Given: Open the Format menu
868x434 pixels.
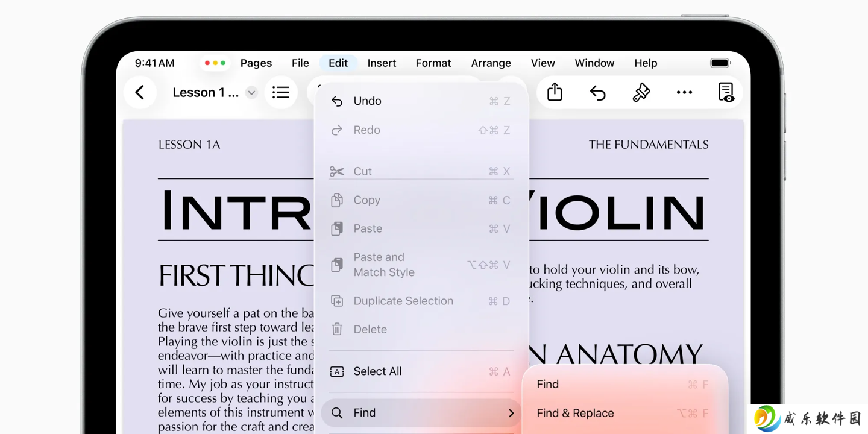Looking at the screenshot, I should (x=433, y=63).
